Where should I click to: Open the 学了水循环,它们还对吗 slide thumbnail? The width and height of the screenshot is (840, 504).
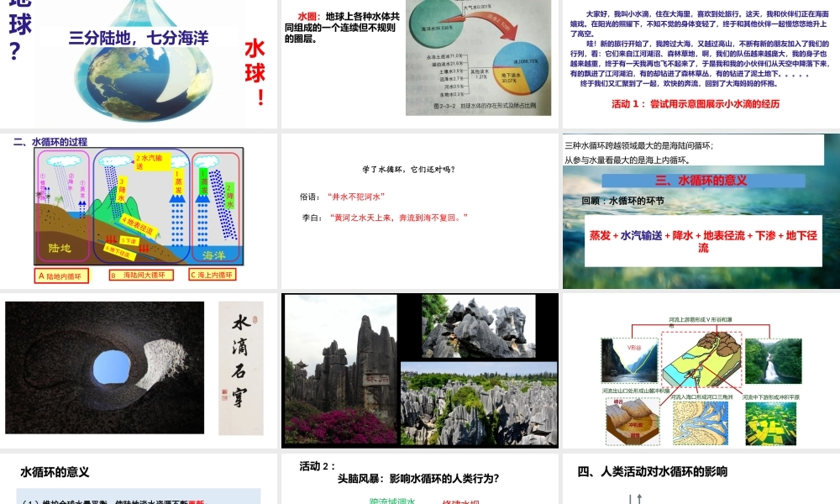point(420,211)
